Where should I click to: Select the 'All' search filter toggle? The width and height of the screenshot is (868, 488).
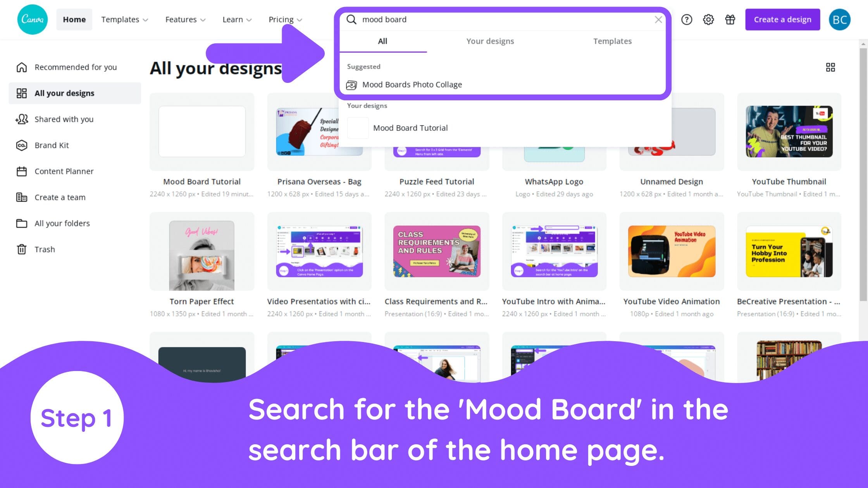[x=382, y=41]
